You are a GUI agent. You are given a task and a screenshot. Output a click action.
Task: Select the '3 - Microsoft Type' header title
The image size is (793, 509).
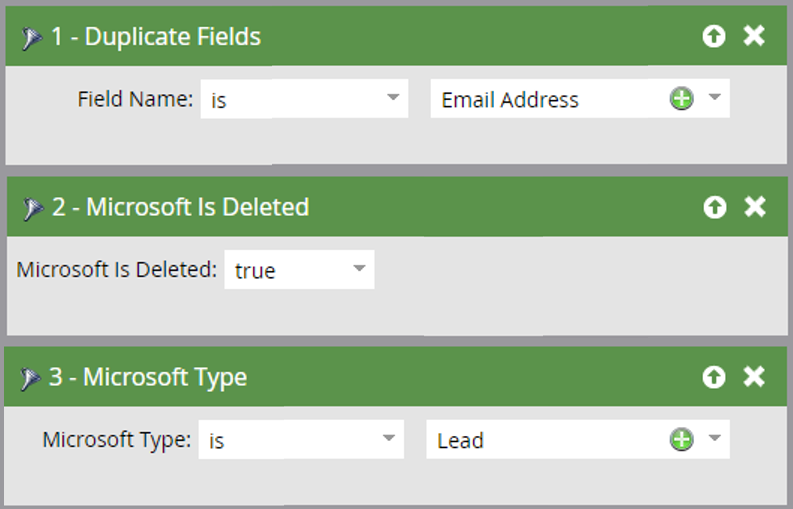(x=148, y=377)
